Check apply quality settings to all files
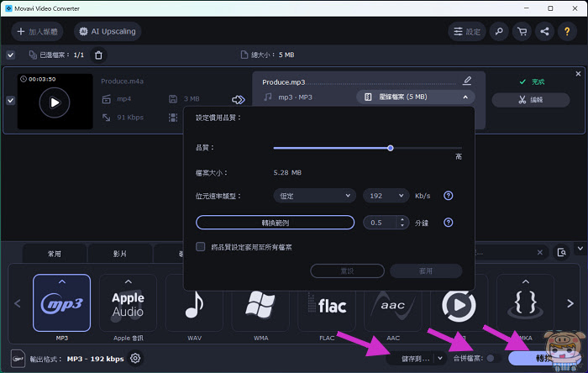Viewport: 588px width, 373px height. 201,247
